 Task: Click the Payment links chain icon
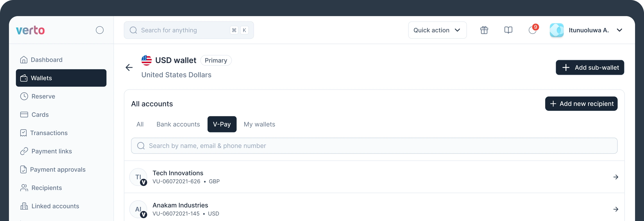click(x=24, y=151)
